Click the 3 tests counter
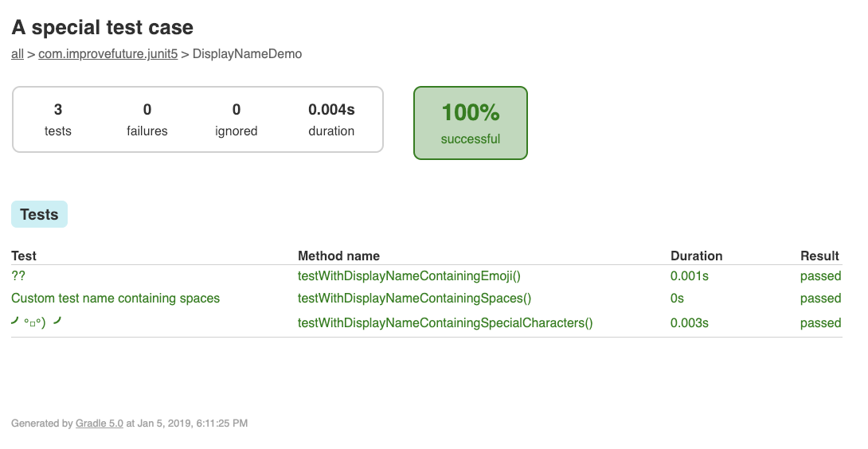Image resolution: width=868 pixels, height=449 pixels. (x=58, y=119)
